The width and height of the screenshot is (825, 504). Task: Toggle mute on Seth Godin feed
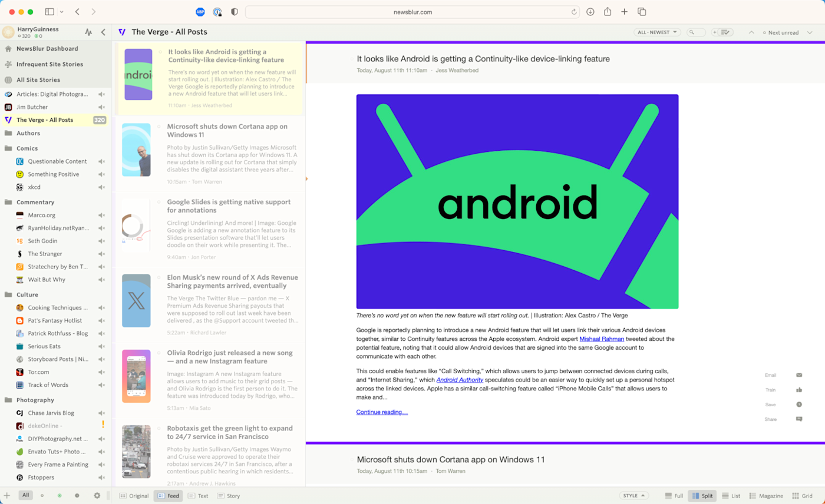[101, 241]
